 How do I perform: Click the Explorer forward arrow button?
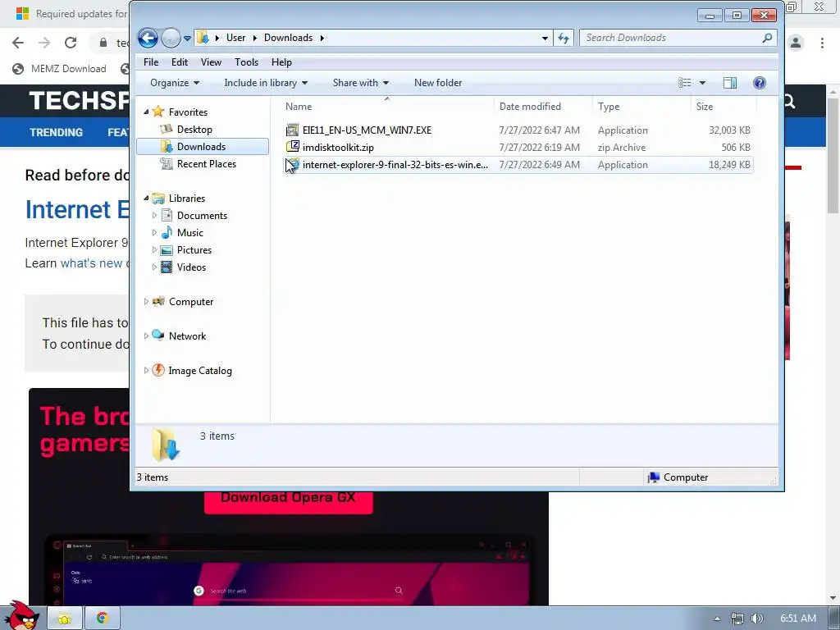pos(171,38)
